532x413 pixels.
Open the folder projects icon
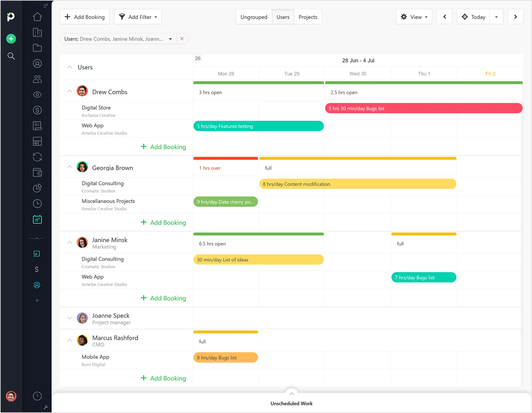37,48
